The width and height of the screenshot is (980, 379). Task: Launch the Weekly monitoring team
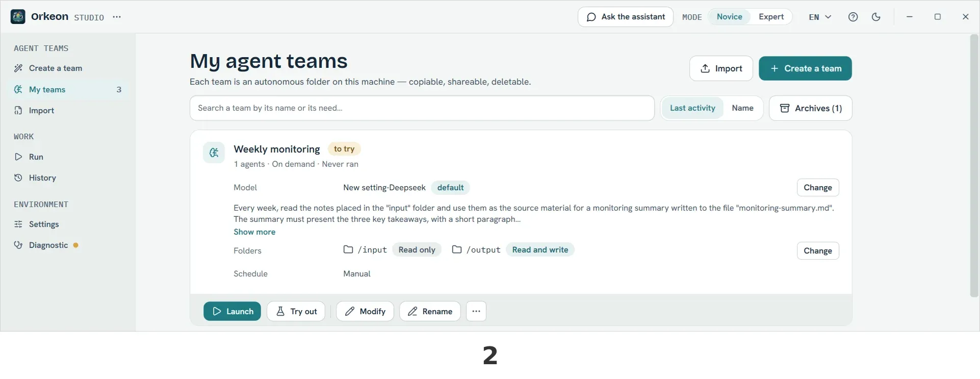232,311
